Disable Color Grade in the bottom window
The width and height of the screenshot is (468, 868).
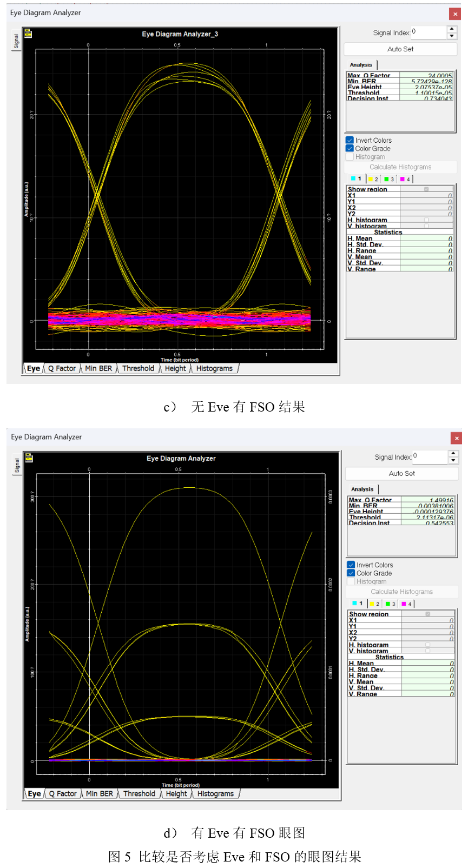351,573
